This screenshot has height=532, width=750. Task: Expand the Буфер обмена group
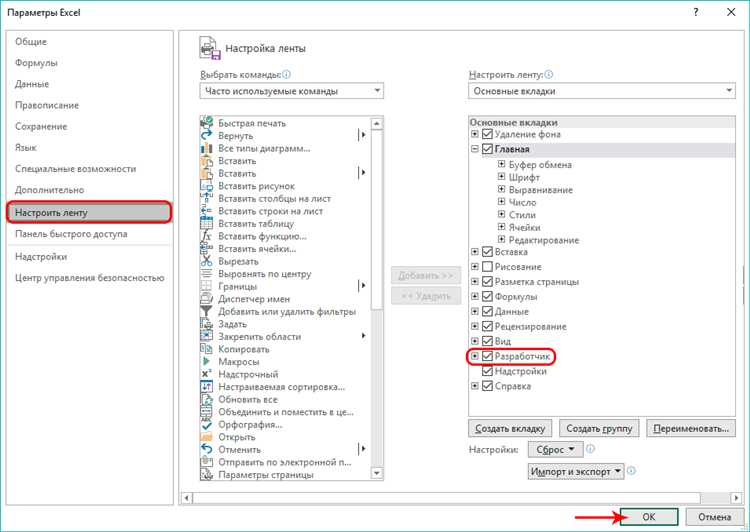[x=501, y=164]
